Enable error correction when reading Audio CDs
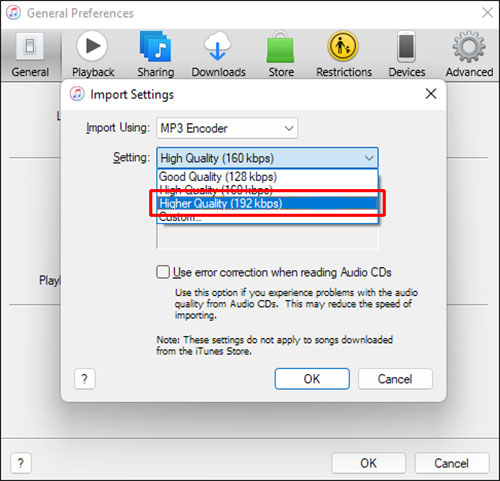The image size is (500, 481). (x=163, y=272)
